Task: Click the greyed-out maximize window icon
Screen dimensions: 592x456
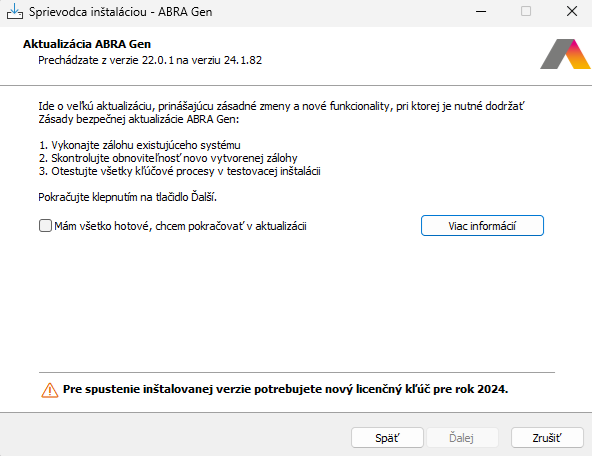Action: (526, 11)
